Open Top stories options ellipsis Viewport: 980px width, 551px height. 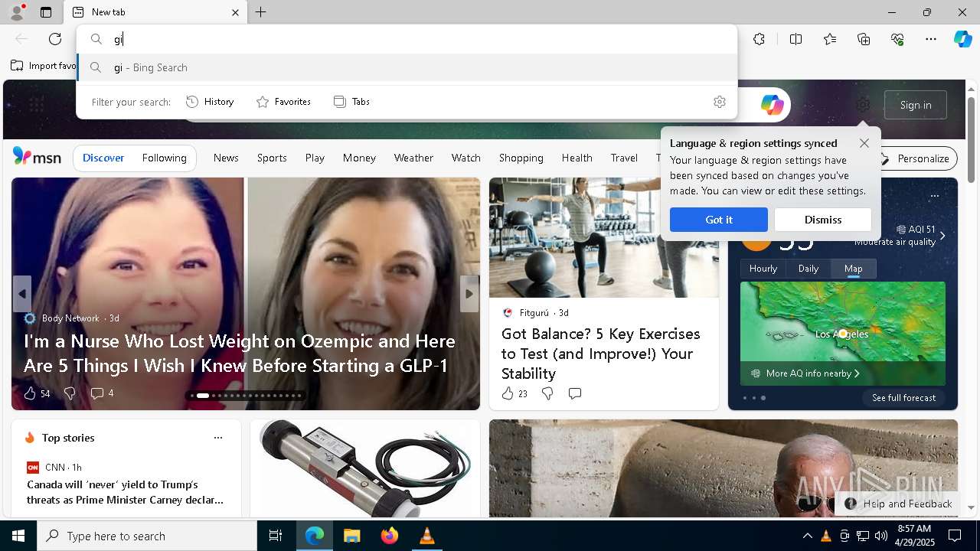218,438
